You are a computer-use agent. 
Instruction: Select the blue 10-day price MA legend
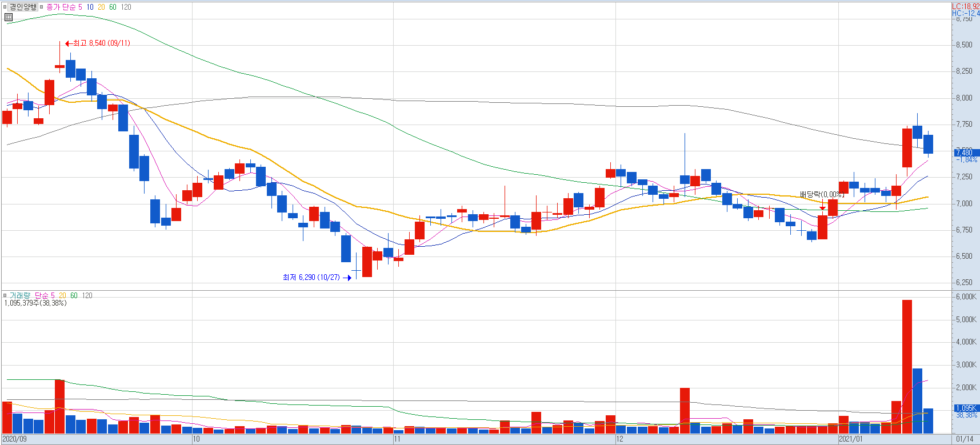point(90,7)
